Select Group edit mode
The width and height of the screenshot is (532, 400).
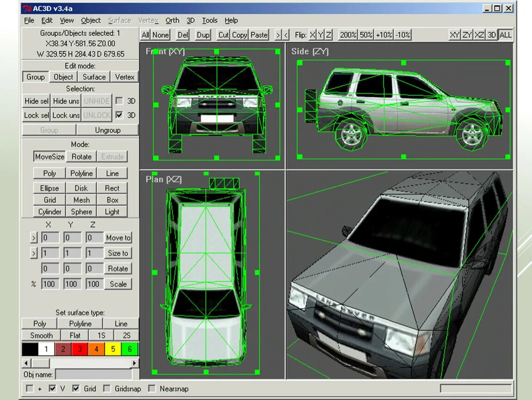click(x=36, y=77)
